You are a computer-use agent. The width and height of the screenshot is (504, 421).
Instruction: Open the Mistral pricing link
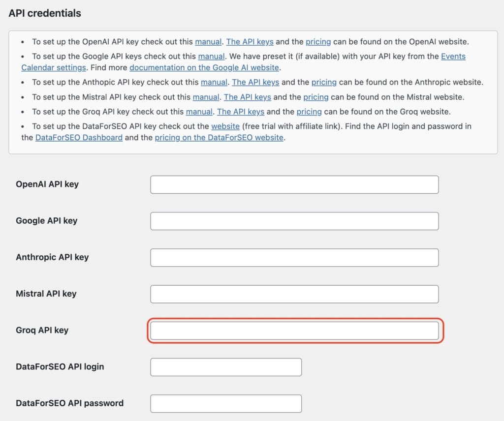click(315, 97)
